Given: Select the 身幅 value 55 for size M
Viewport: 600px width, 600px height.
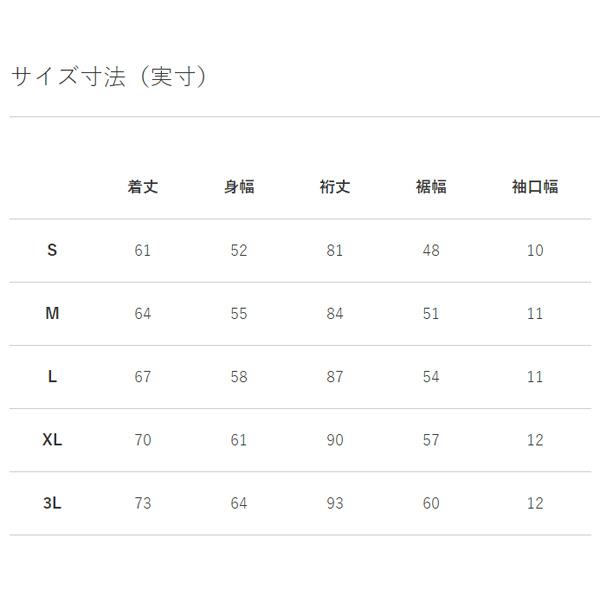Looking at the screenshot, I should (x=239, y=313).
